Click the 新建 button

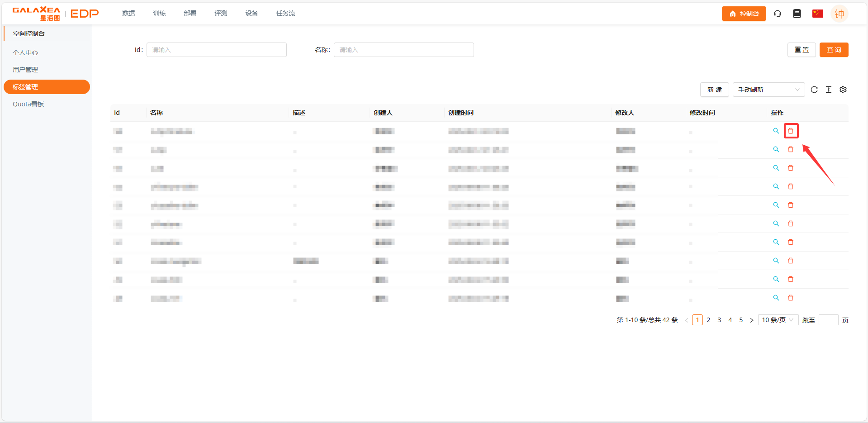tap(715, 90)
